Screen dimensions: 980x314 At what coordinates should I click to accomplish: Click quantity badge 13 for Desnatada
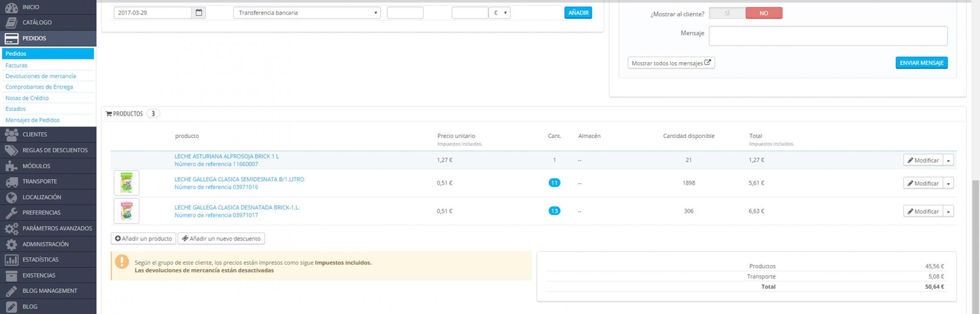[x=554, y=211]
